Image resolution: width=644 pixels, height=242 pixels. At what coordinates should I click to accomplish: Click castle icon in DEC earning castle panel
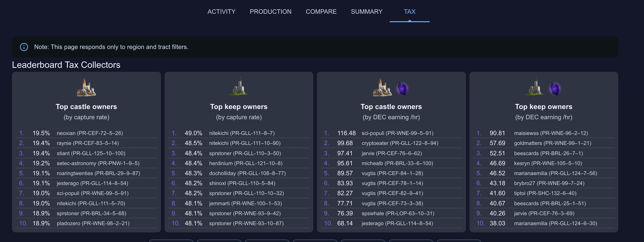[x=382, y=87]
